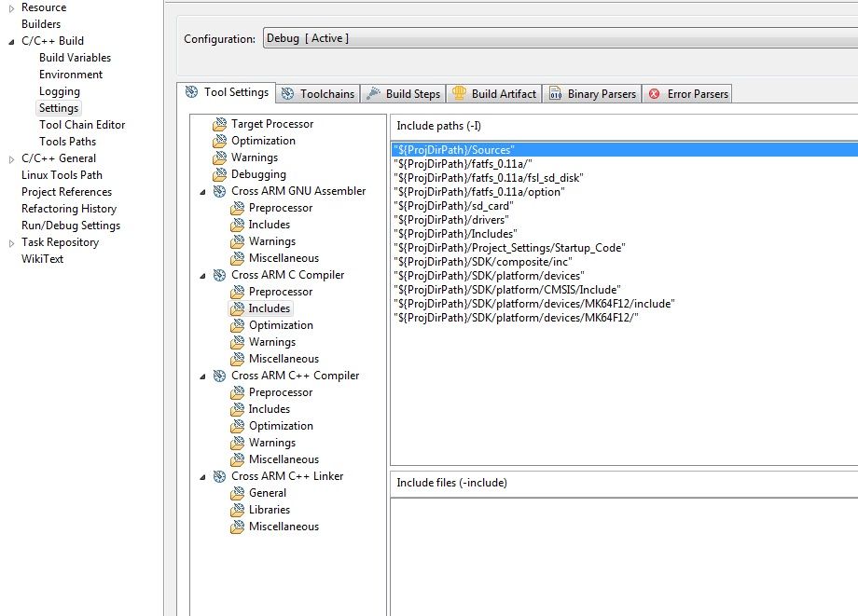
Task: Open the Environment settings page
Action: [71, 75]
